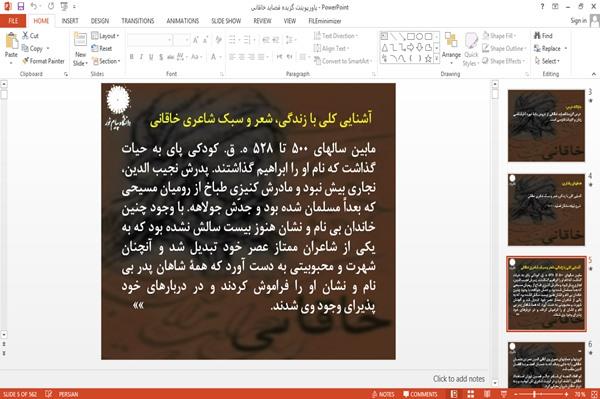The width and height of the screenshot is (600, 399).
Task: Open Quick Styles gallery
Action: (x=471, y=50)
